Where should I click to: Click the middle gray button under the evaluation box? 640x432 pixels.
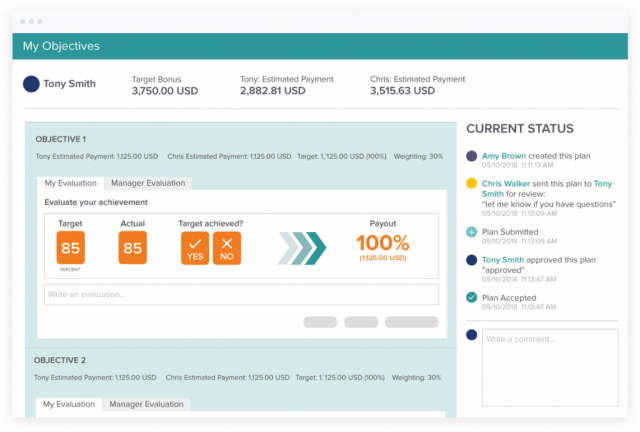click(361, 322)
